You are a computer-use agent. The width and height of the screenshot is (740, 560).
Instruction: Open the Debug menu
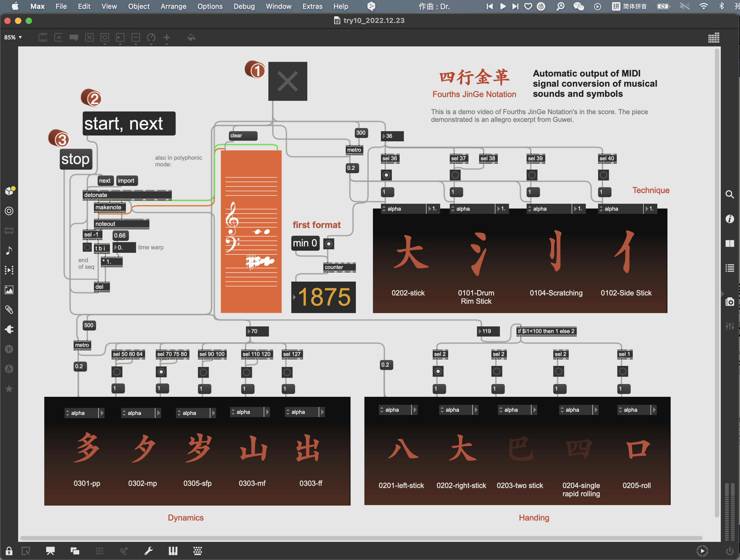point(244,6)
